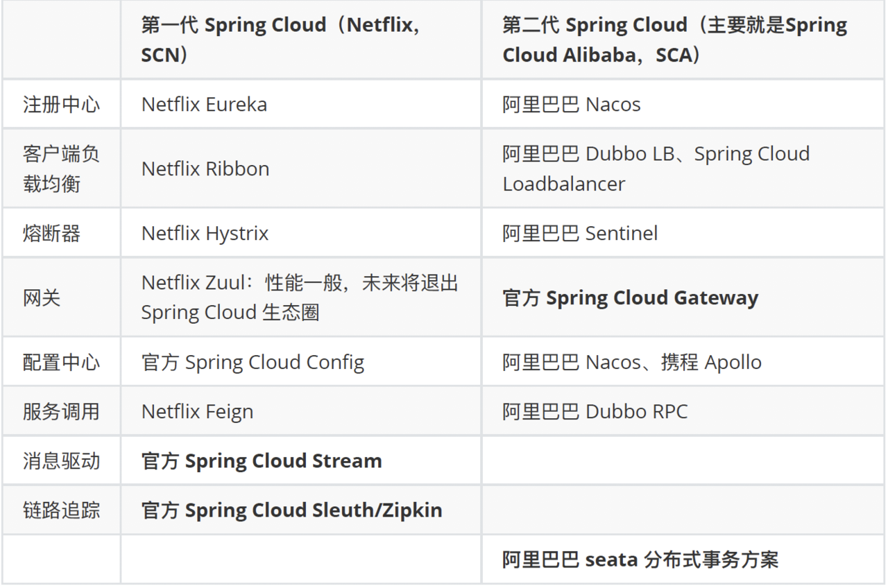Select the 注册中心 row label
The height and width of the screenshot is (588, 888).
pyautogui.click(x=61, y=105)
